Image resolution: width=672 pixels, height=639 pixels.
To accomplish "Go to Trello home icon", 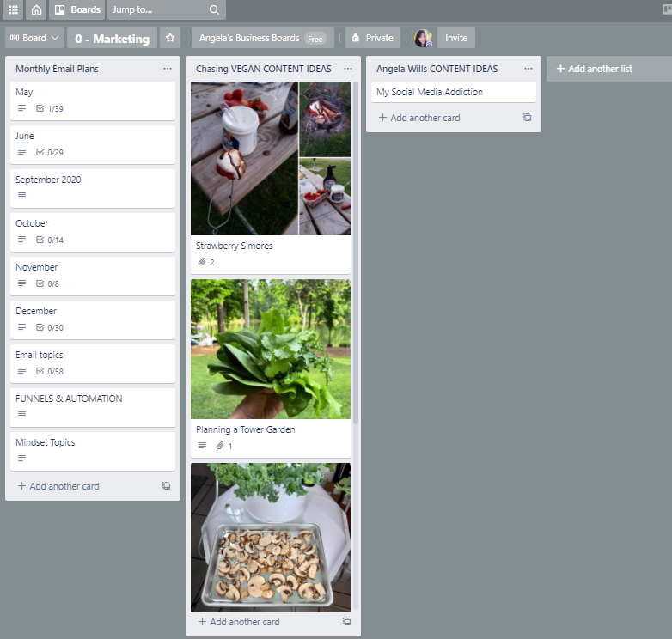I will tap(36, 10).
